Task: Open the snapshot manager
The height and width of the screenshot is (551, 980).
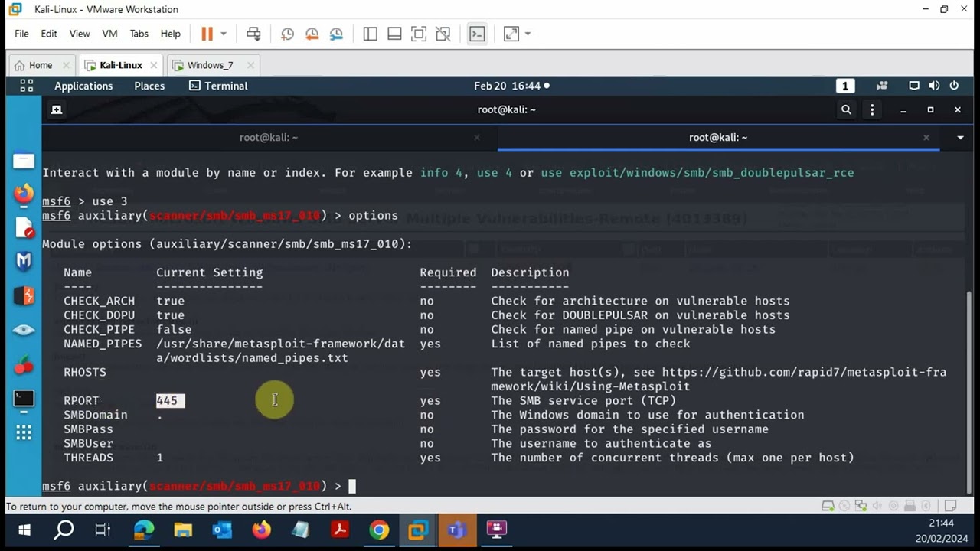Action: [x=336, y=34]
